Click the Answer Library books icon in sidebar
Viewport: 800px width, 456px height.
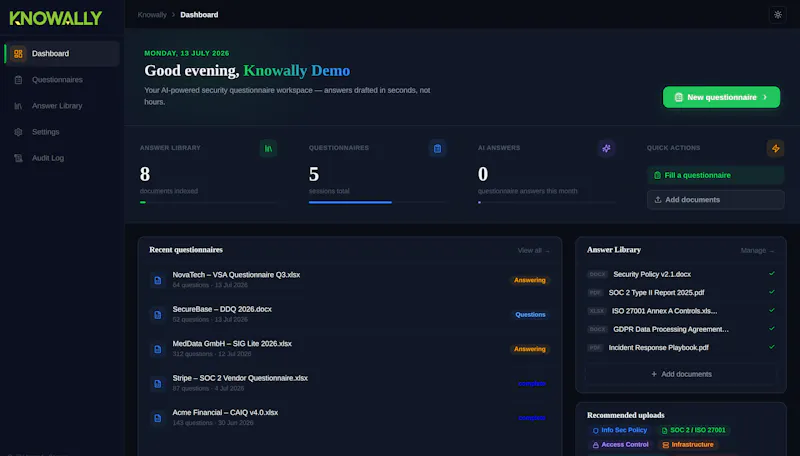point(18,106)
